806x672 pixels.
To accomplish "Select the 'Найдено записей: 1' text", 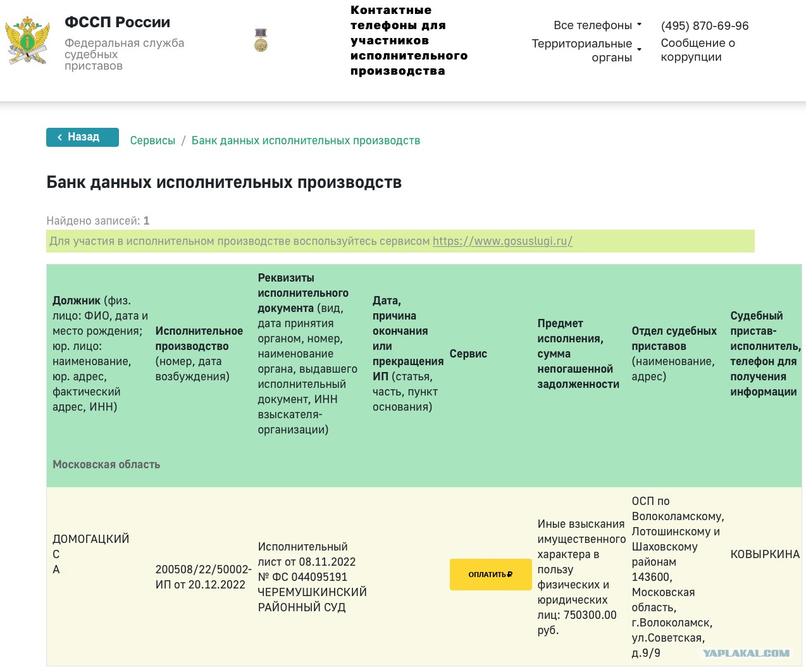I will click(x=98, y=221).
